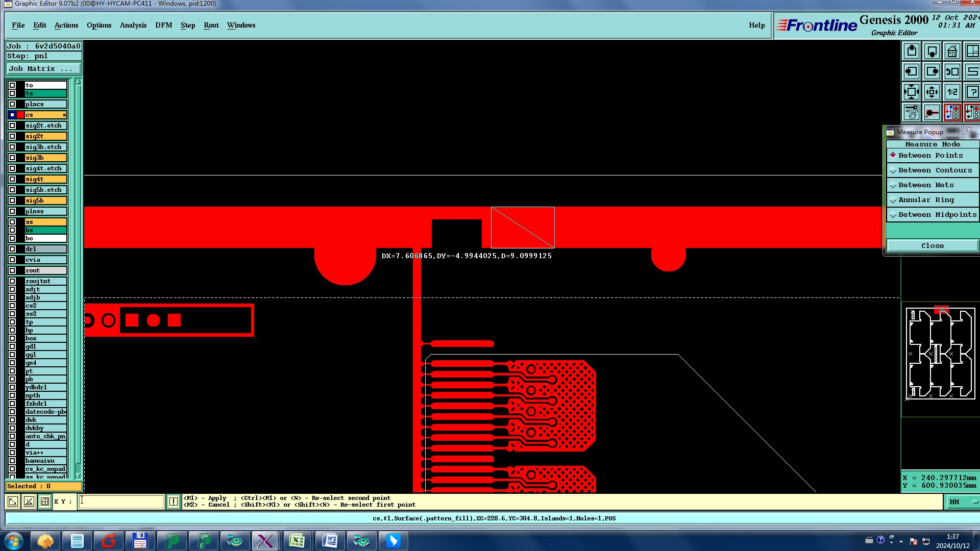Open the Job Matrix expander button
Screen dimensions: 980x551
43,69
